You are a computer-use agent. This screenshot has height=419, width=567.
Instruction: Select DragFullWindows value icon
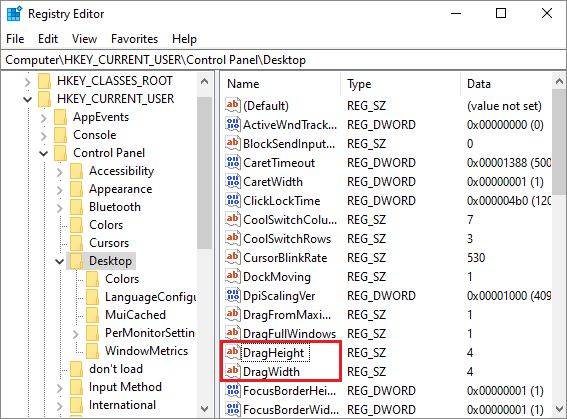(x=233, y=333)
